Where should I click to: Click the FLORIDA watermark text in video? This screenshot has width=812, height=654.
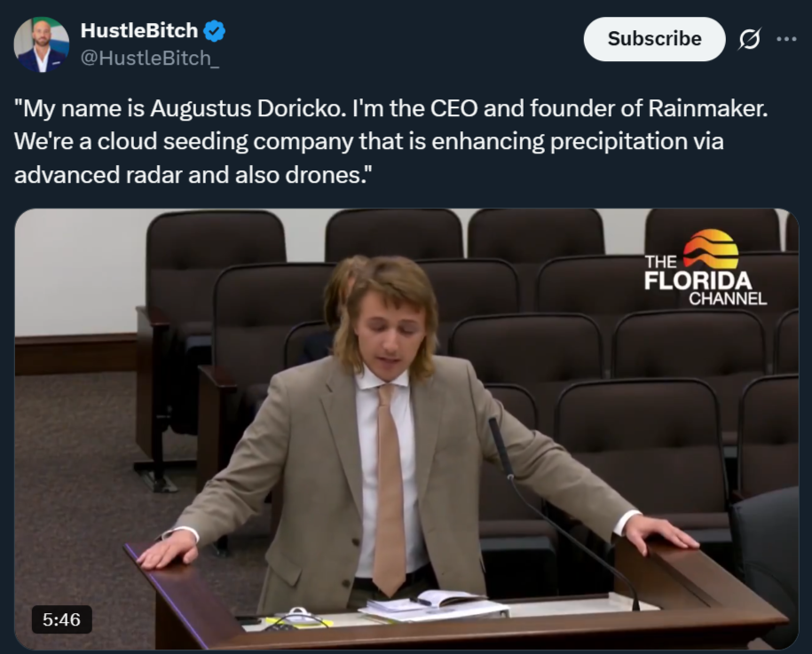click(698, 280)
